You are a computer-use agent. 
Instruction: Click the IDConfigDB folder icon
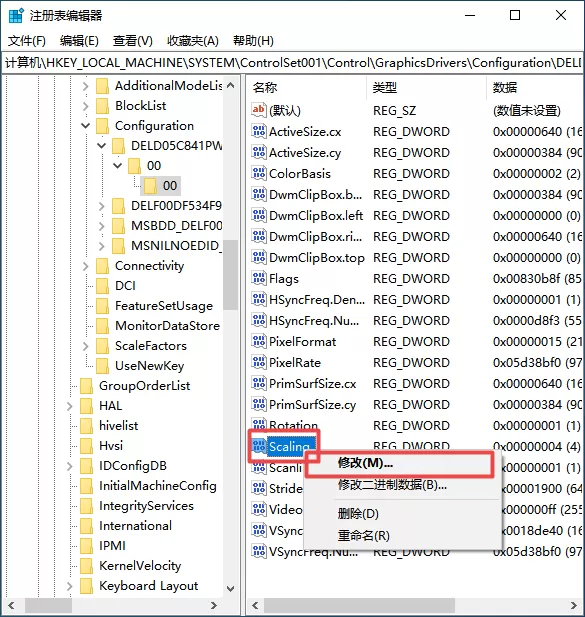(x=86, y=466)
